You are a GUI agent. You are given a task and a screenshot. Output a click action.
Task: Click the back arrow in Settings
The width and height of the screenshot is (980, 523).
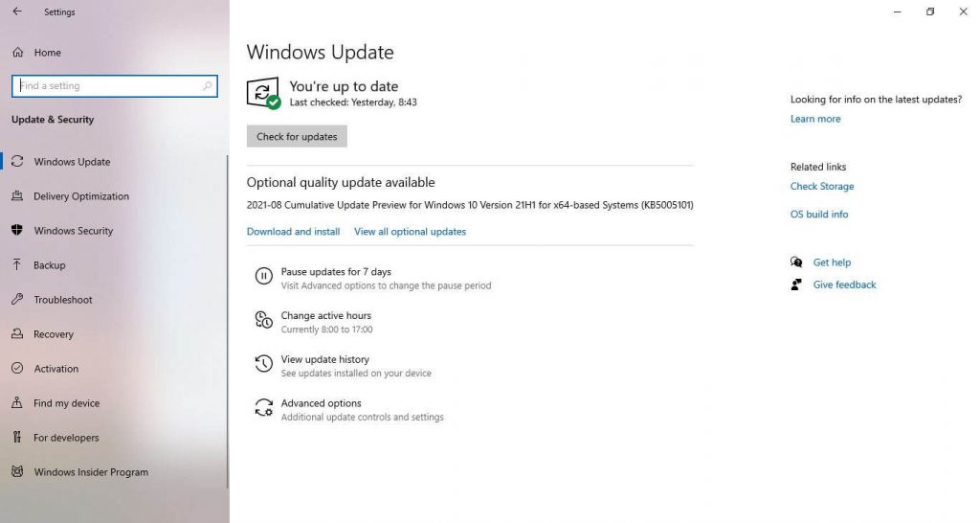tap(17, 11)
